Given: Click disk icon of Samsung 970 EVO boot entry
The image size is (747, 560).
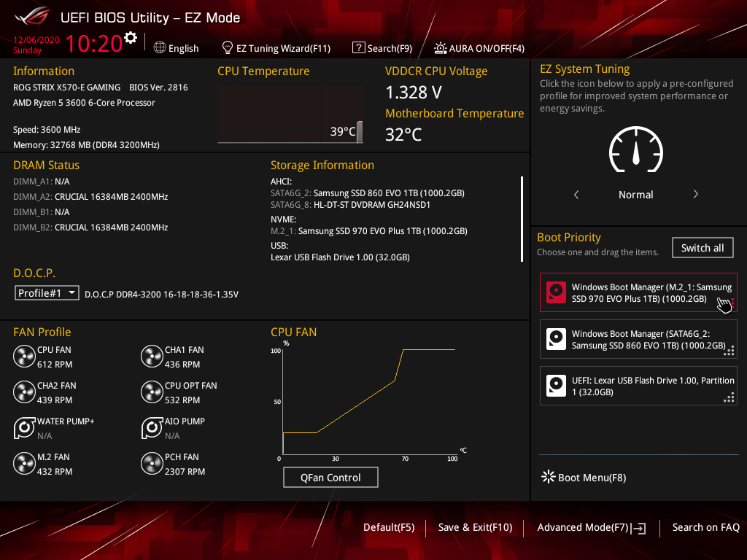Looking at the screenshot, I should pyautogui.click(x=556, y=292).
